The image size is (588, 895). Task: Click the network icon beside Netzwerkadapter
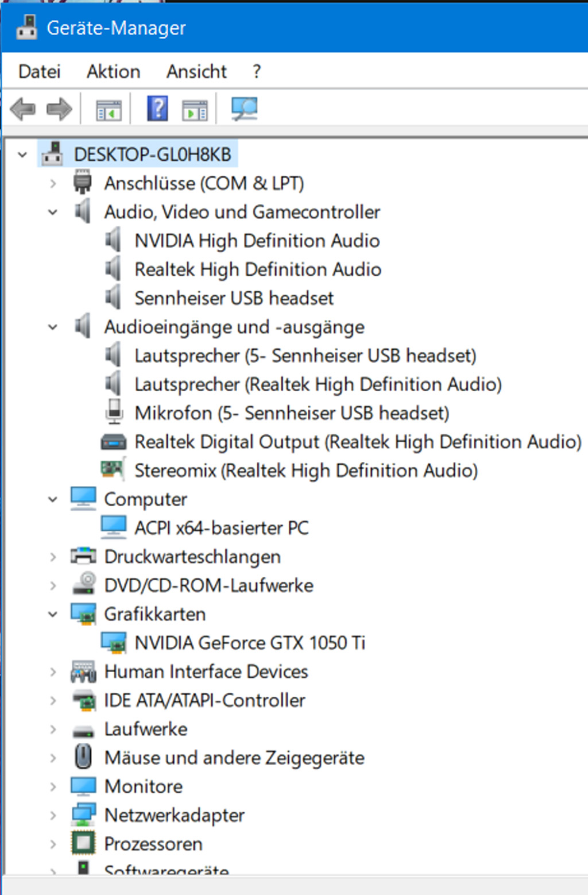[x=83, y=815]
